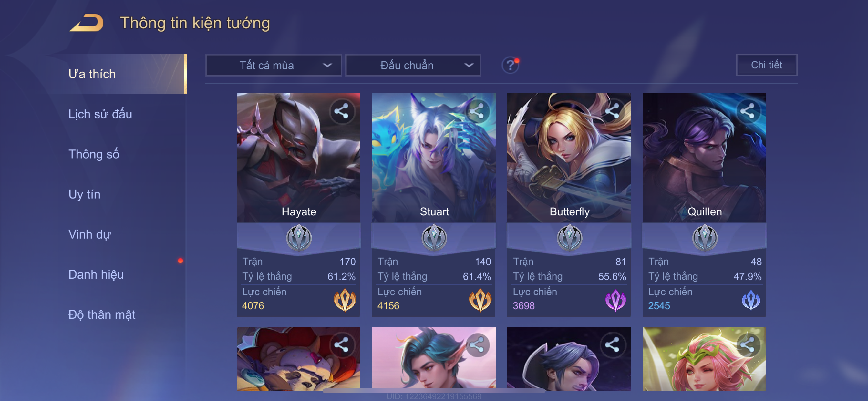Click the horizontal scrollbar at the bottom
The width and height of the screenshot is (868, 401).
click(x=434, y=391)
